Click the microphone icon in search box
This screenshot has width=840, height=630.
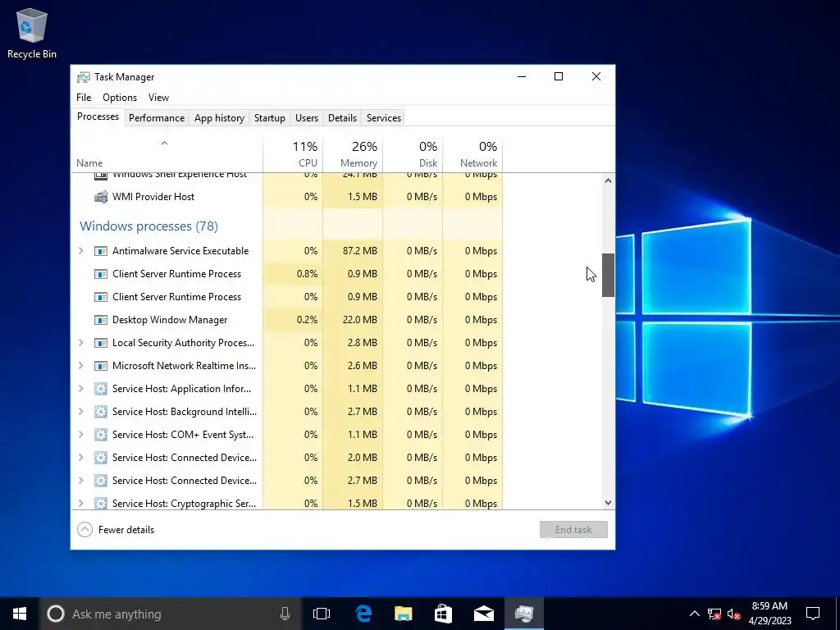tap(285, 614)
